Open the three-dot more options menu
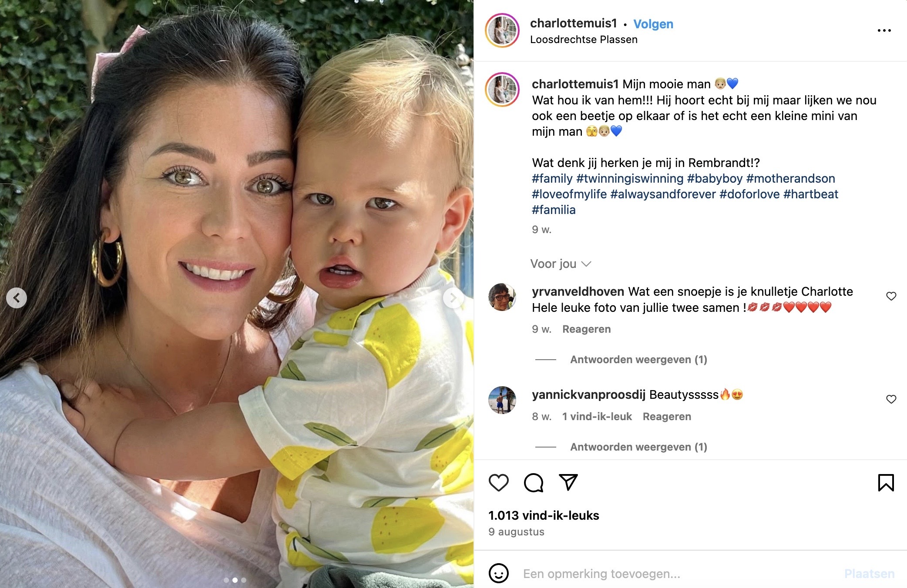The image size is (907, 588). (884, 30)
